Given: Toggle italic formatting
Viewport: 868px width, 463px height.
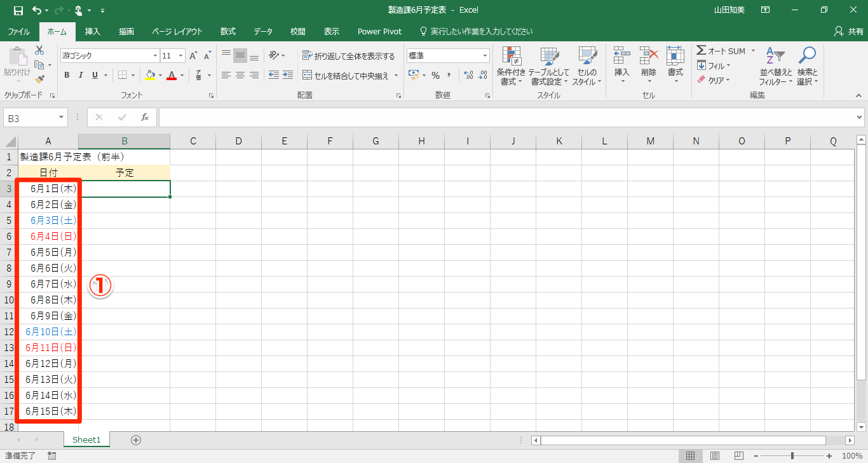Looking at the screenshot, I should pyautogui.click(x=81, y=75).
